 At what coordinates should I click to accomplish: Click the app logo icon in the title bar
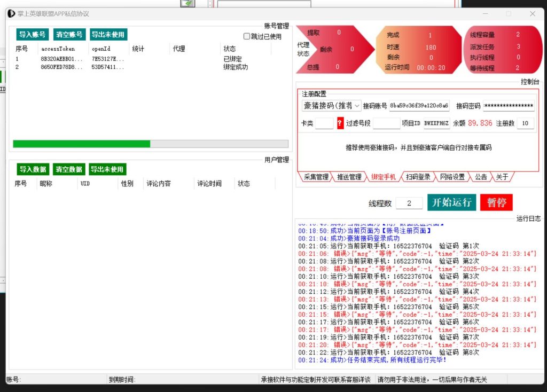[x=10, y=13]
